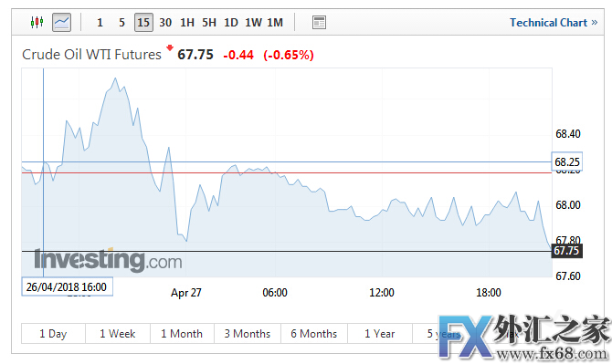This screenshot has height=364, width=612.
Task: Click the red down arrow beside price
Action: (x=169, y=48)
